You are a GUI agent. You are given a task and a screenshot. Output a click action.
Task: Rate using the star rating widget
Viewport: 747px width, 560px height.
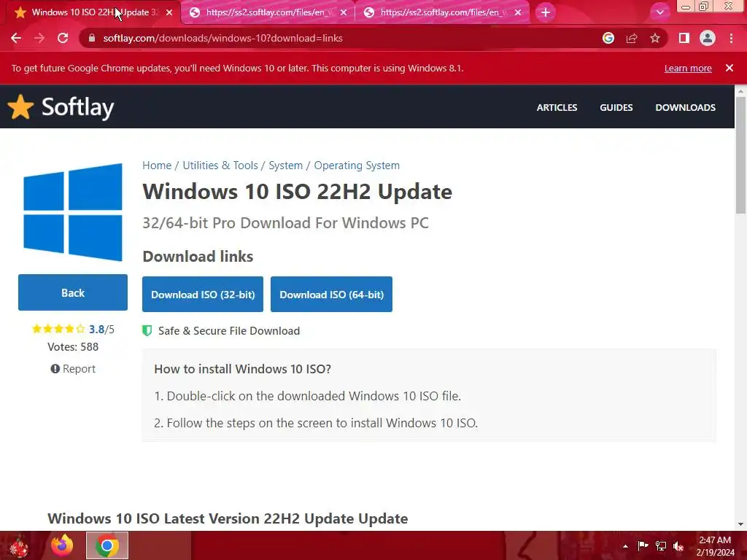tap(58, 329)
